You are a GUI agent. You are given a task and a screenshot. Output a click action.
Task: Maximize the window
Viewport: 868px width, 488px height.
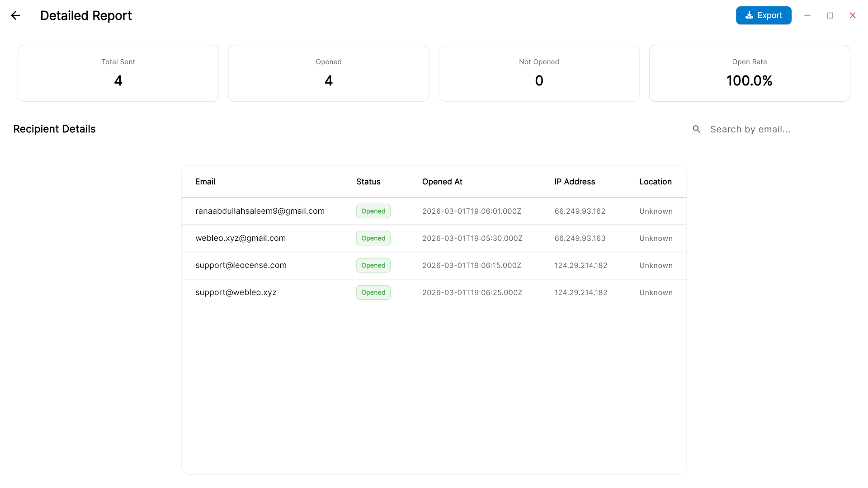pos(830,15)
